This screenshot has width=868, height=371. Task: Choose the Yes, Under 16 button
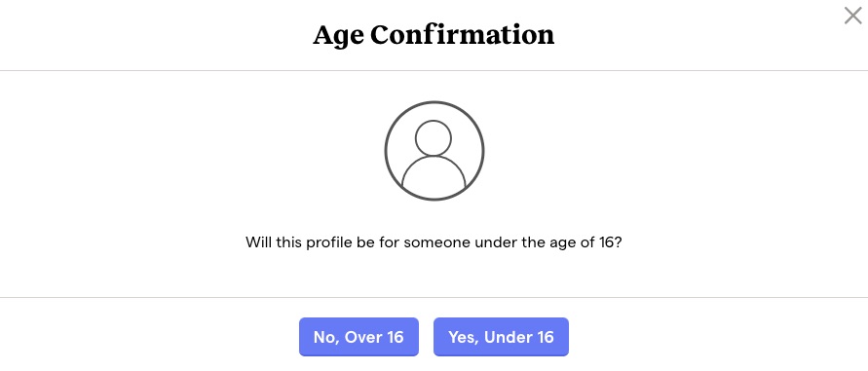pyautogui.click(x=501, y=337)
